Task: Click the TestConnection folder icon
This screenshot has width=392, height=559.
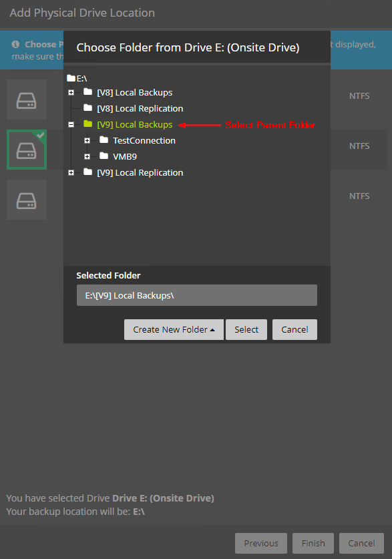Action: pyautogui.click(x=104, y=140)
